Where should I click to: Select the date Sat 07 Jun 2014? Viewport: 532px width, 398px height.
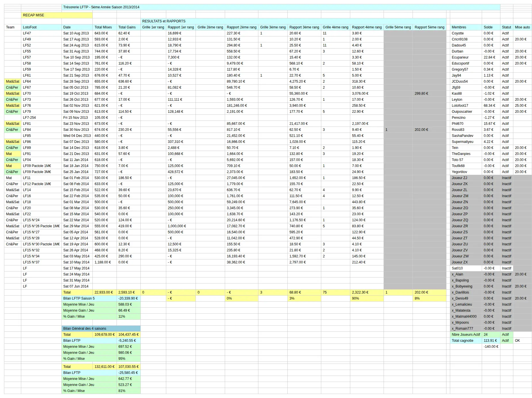pos(77,286)
